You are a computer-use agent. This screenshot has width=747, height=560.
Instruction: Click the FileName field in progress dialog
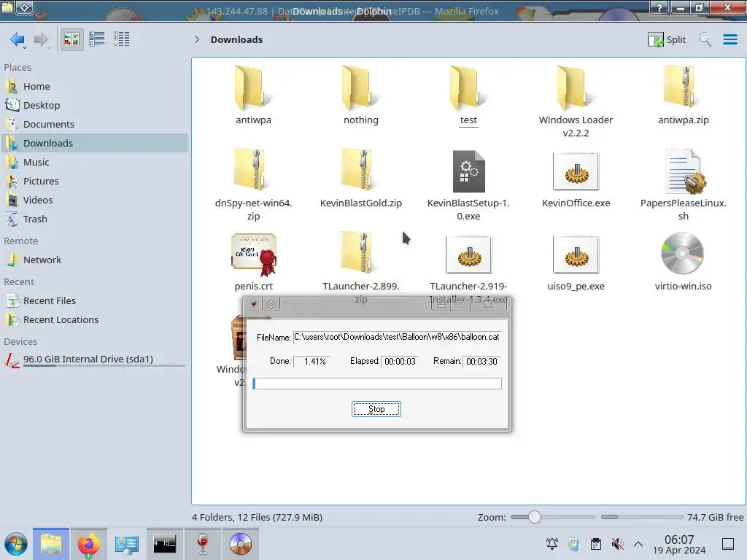point(397,337)
